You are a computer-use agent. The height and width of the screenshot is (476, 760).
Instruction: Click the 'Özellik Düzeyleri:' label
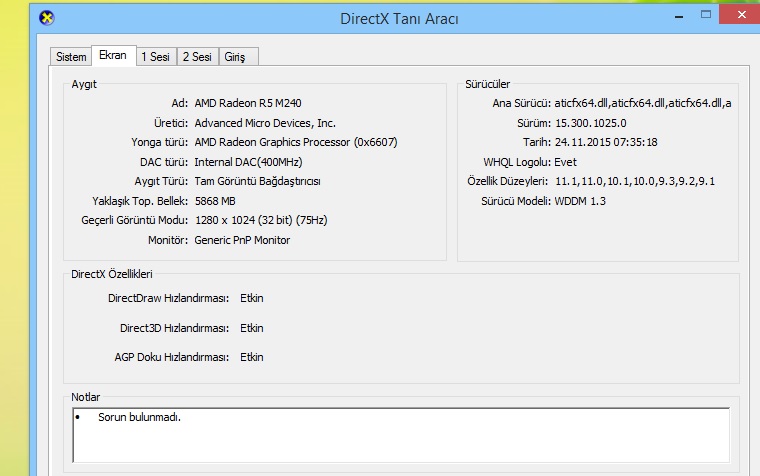(x=507, y=181)
